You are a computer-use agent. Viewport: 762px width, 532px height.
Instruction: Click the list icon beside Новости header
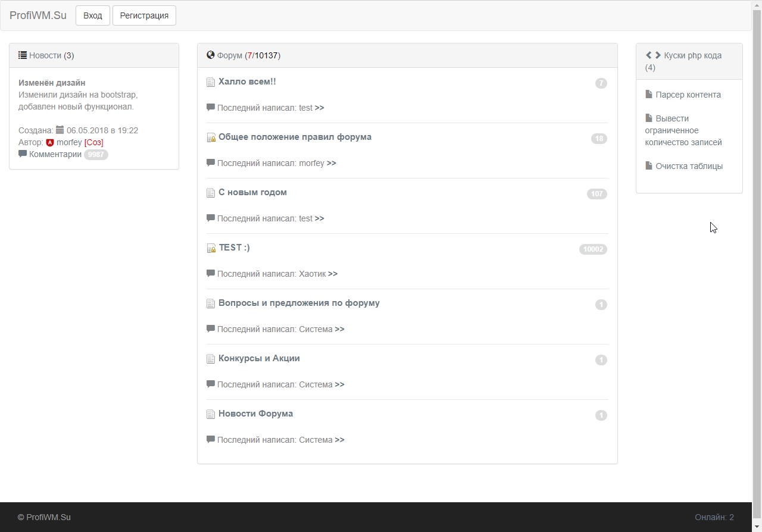(23, 55)
